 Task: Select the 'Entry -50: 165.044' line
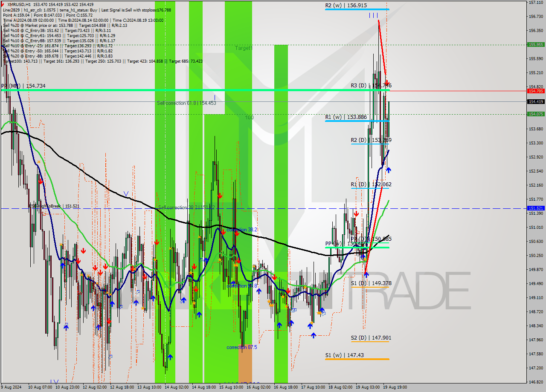click(x=58, y=51)
